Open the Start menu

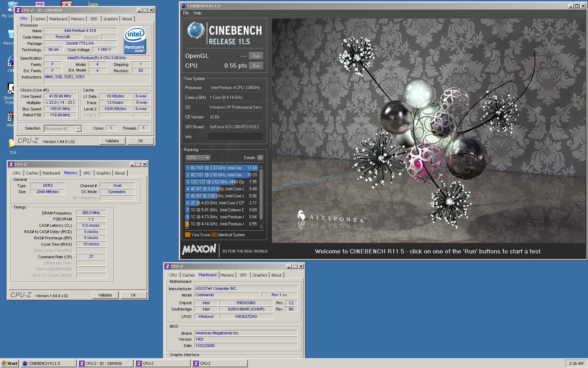(9, 363)
